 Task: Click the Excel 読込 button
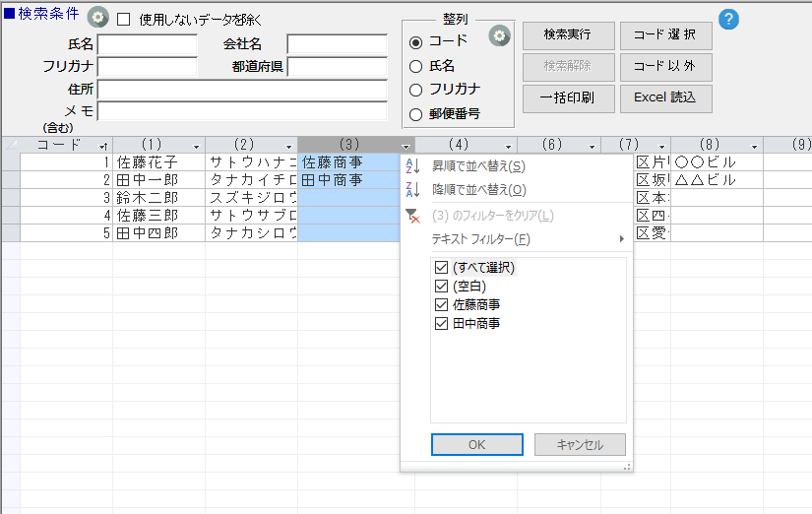pyautogui.click(x=665, y=97)
